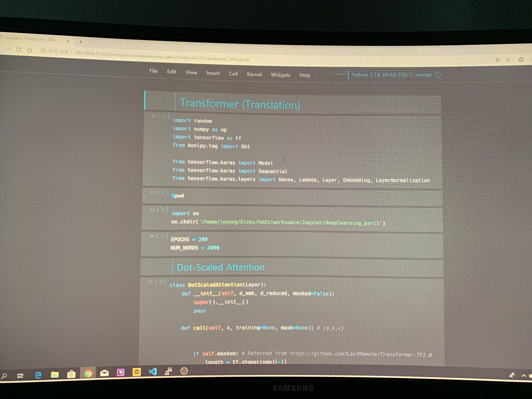Open the Kernel menu

(x=254, y=74)
